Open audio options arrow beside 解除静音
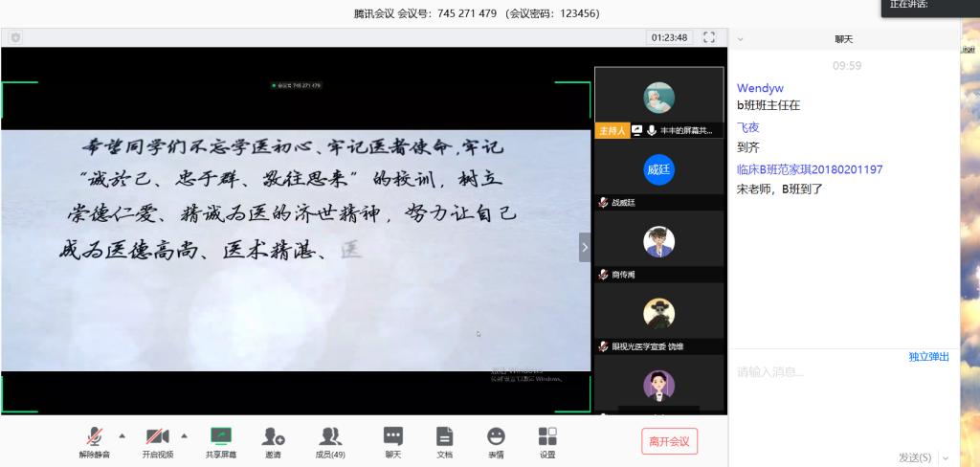 pyautogui.click(x=122, y=434)
